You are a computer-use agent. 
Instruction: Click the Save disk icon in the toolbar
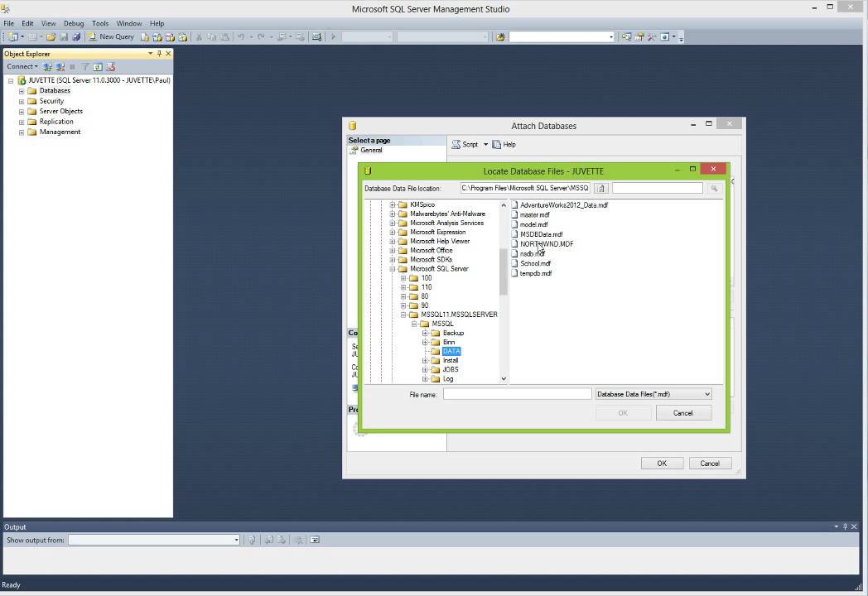[x=64, y=36]
